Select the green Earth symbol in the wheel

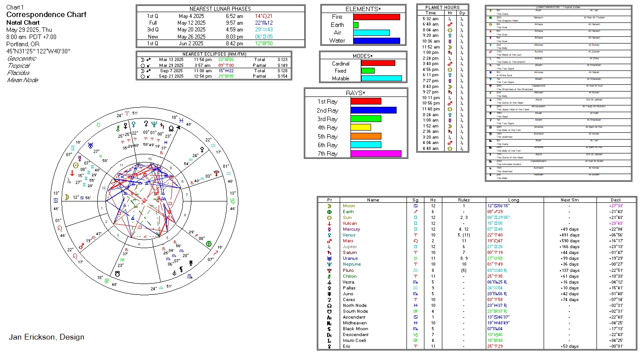pyautogui.click(x=208, y=244)
